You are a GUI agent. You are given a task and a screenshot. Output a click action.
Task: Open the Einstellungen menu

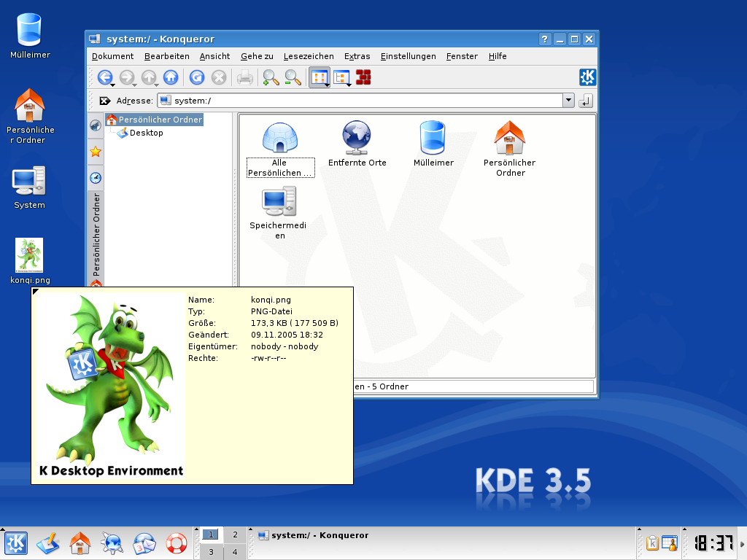408,56
